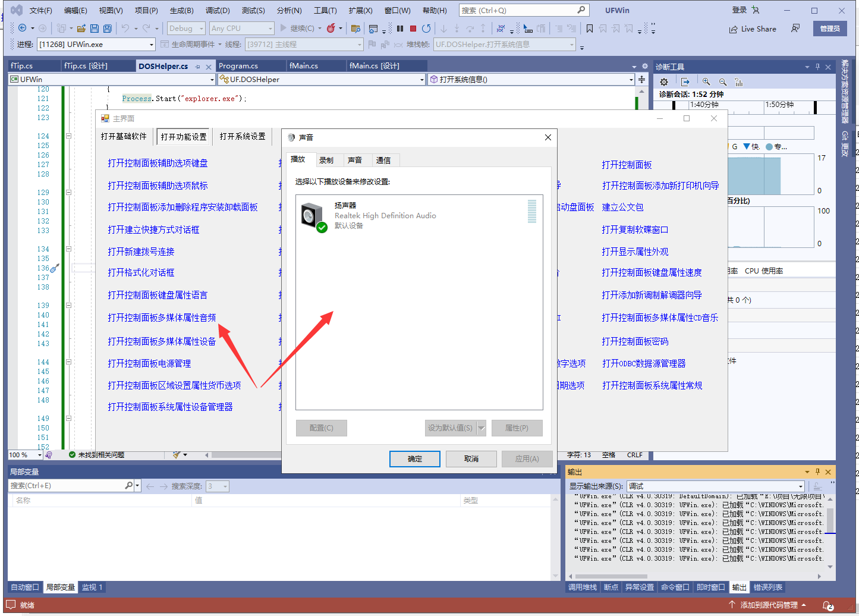The height and width of the screenshot is (616, 859).
Task: Open the 100 % zoom level dropdown
Action: 26,455
